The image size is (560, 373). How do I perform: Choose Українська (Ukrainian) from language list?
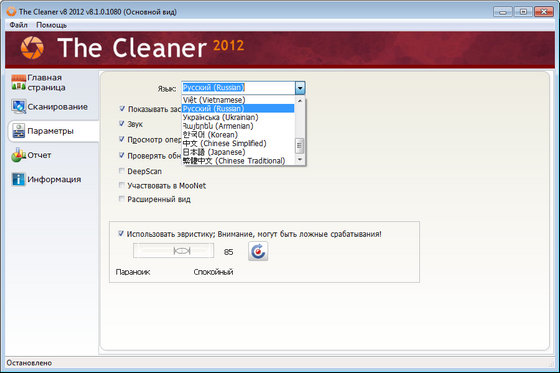point(220,117)
